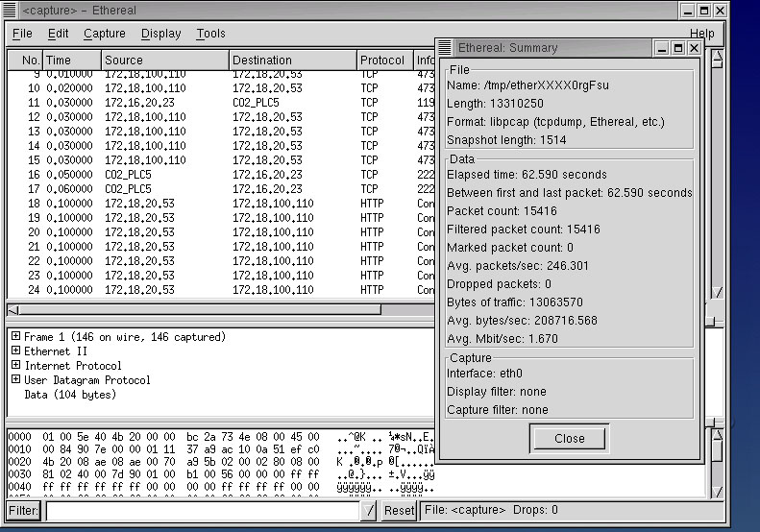Click Packet count: 15416 in Summary
This screenshot has height=532, width=760.
(x=502, y=210)
